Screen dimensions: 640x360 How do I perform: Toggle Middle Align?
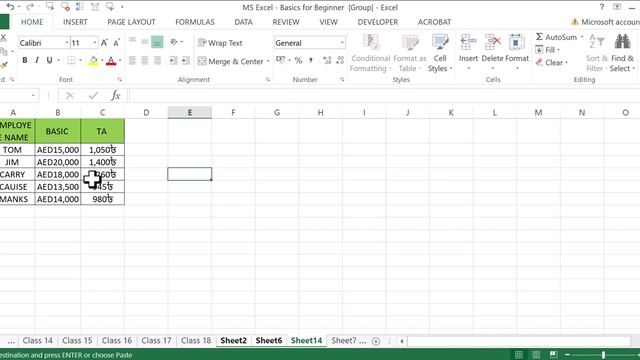coord(144,42)
